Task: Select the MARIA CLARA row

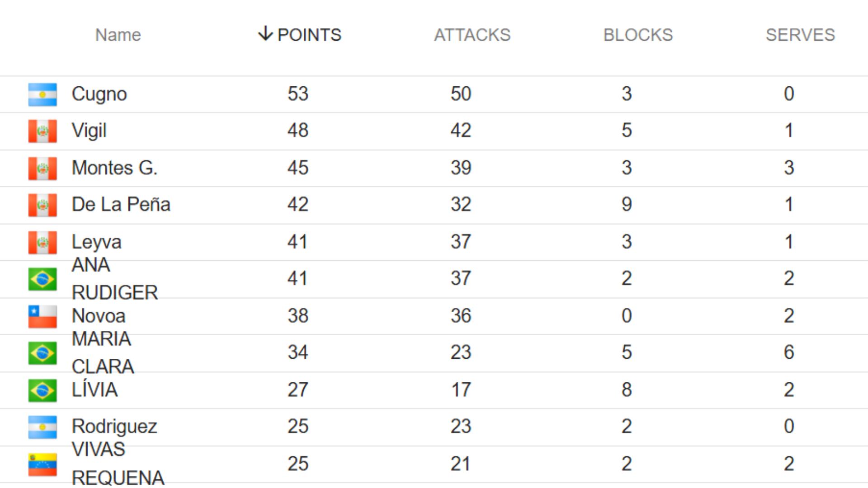Action: [103, 352]
